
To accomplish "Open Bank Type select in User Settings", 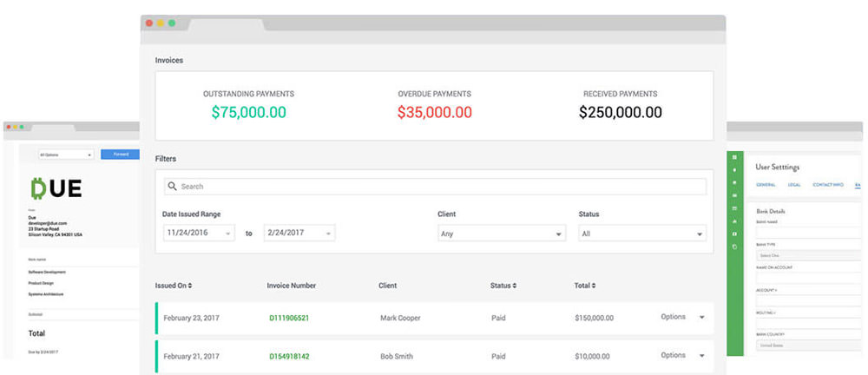I will coord(809,255).
